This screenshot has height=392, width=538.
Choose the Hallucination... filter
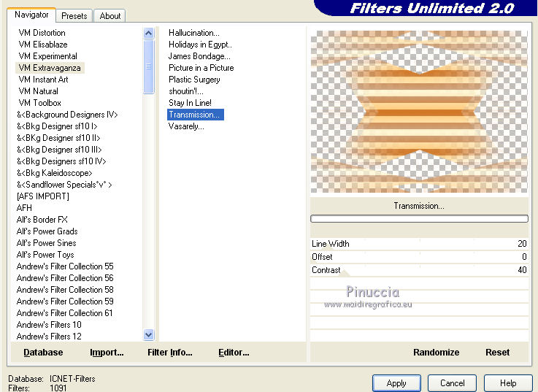click(x=194, y=33)
